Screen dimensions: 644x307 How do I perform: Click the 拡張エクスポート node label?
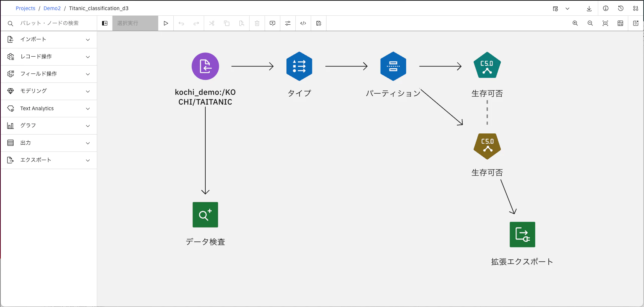522,262
